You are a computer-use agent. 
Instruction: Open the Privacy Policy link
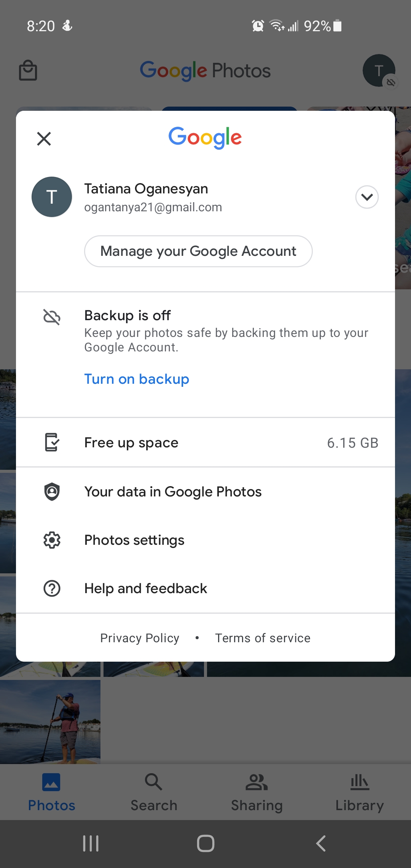139,638
